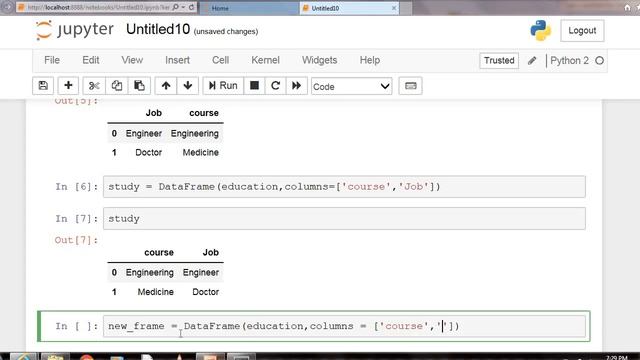Screen dimensions: 640x360
Task: Focus the active new_frame code cell
Action: (x=344, y=326)
